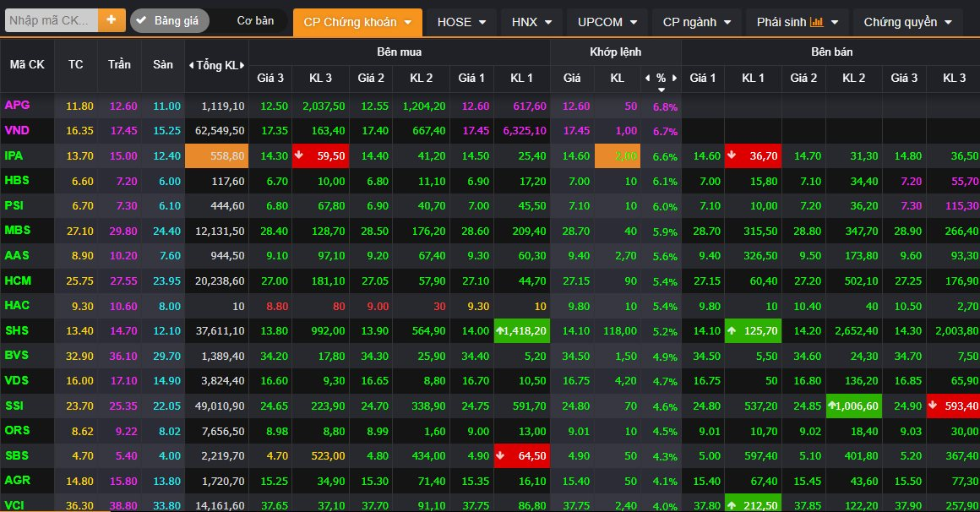
Task: Switch to the Cơ bản view
Action: [254, 21]
